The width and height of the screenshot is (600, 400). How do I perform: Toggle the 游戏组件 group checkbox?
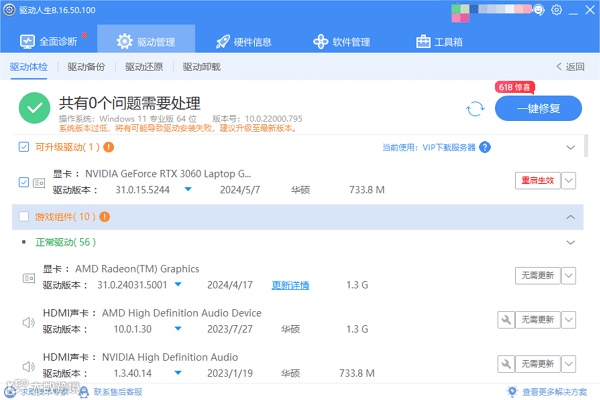point(24,217)
